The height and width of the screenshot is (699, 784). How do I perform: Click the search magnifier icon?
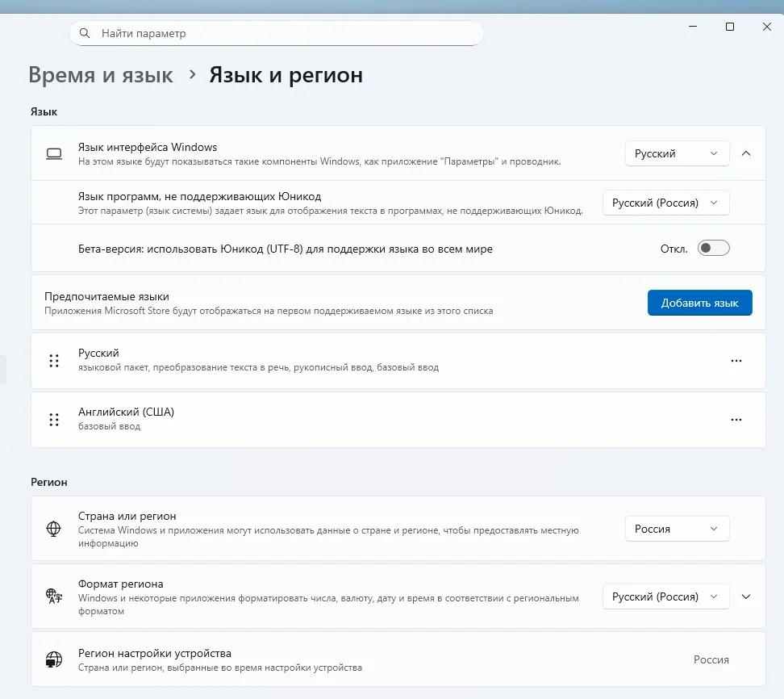[85, 34]
